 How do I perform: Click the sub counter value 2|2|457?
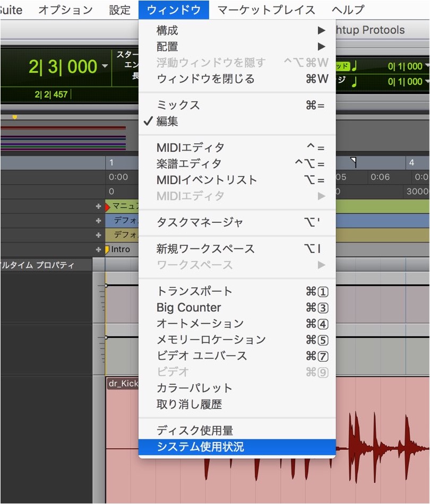pos(51,94)
